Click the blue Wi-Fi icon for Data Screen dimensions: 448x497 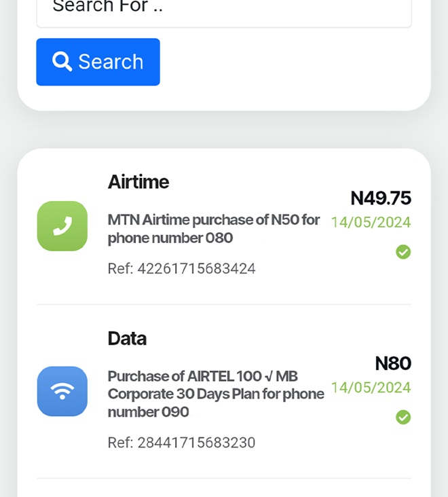(x=62, y=391)
